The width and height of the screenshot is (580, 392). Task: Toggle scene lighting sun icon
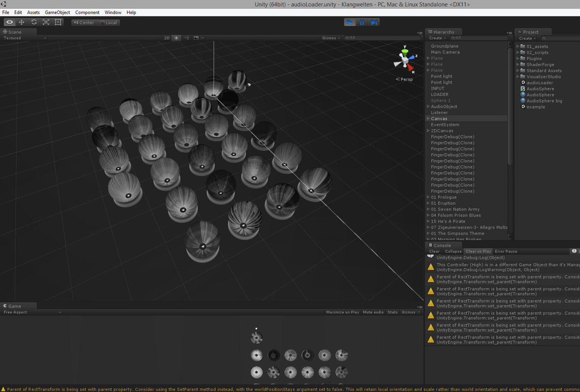point(176,38)
